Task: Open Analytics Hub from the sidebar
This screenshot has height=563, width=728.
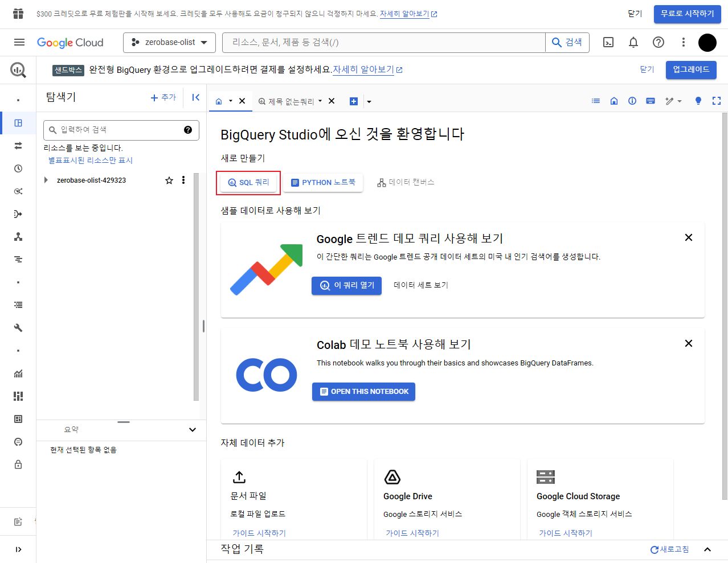Action: pos(18,191)
